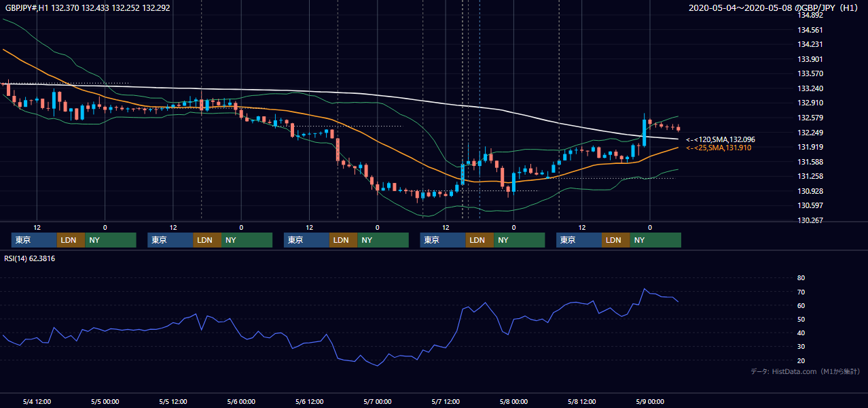Click price axis value 130.928

click(810, 191)
